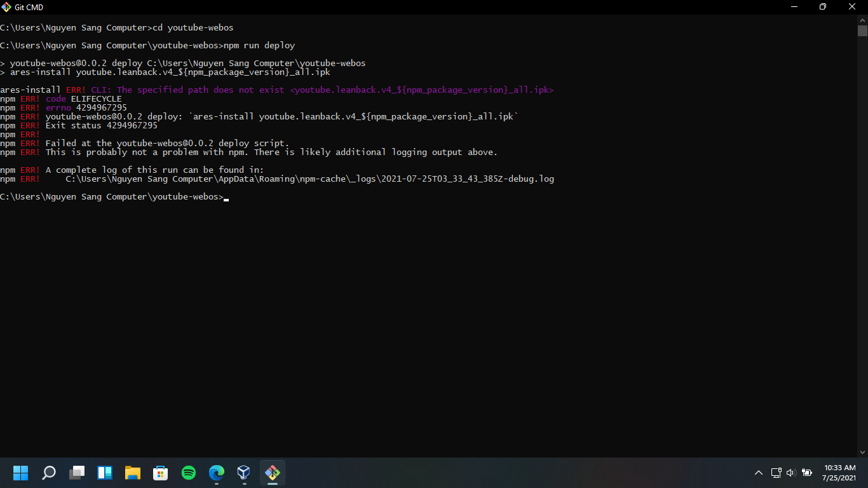Open taskbar Search
The image size is (868, 488).
pos(49,473)
